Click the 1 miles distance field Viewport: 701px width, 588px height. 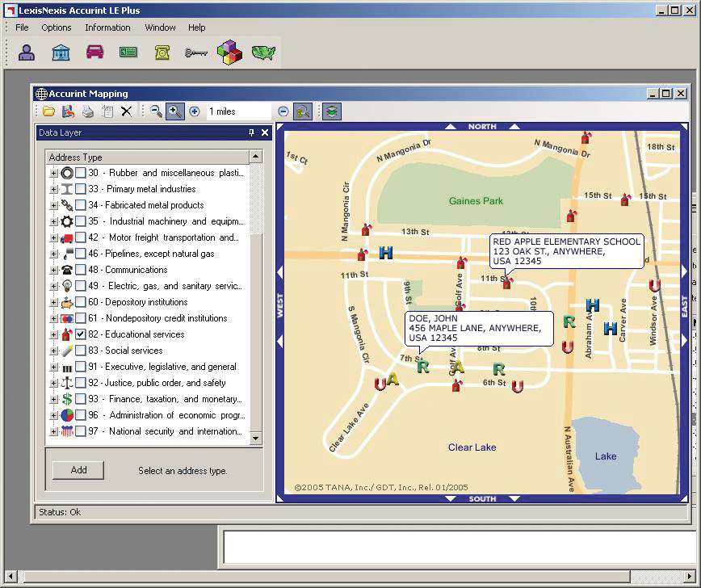238,111
